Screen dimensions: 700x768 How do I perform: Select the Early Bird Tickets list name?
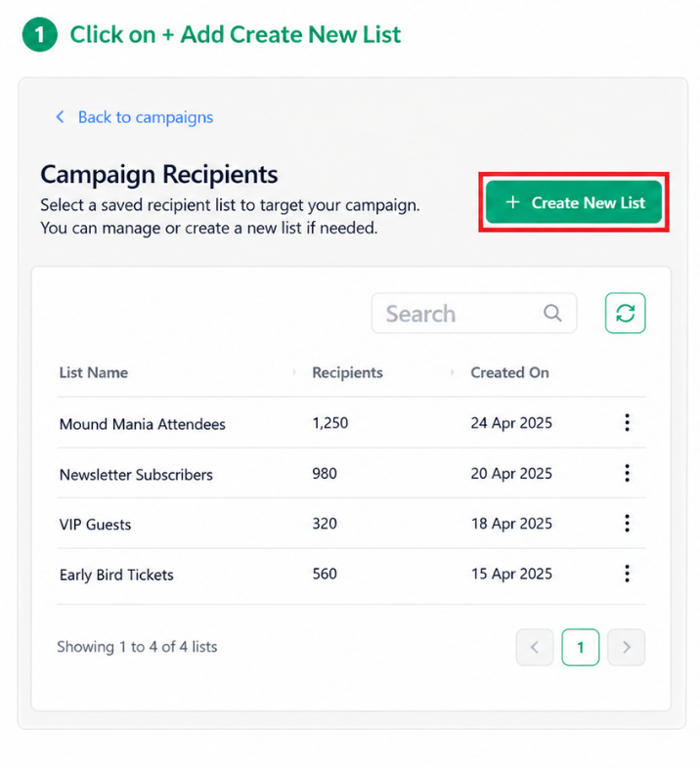[116, 575]
